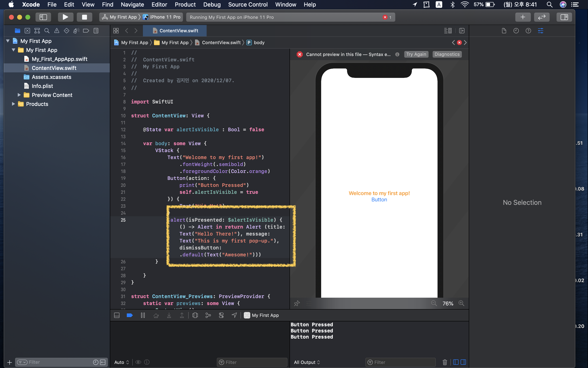Zoom in the preview canvas
Screen dimensions: 588x368
coord(461,303)
